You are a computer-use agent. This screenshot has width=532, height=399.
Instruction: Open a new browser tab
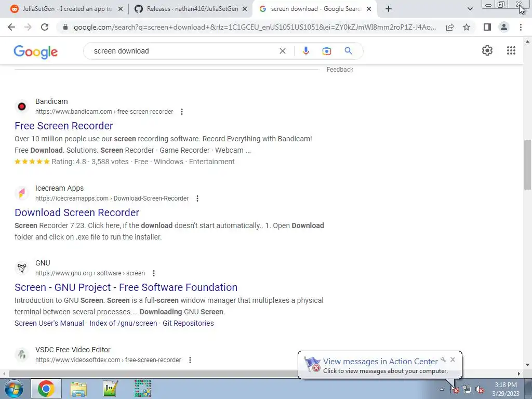389,9
